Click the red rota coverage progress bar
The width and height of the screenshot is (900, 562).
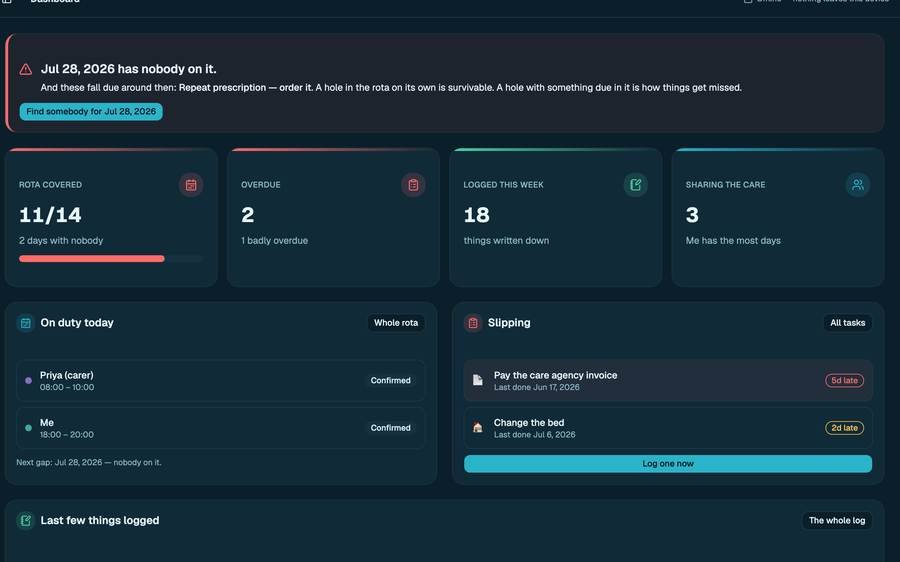coord(92,259)
